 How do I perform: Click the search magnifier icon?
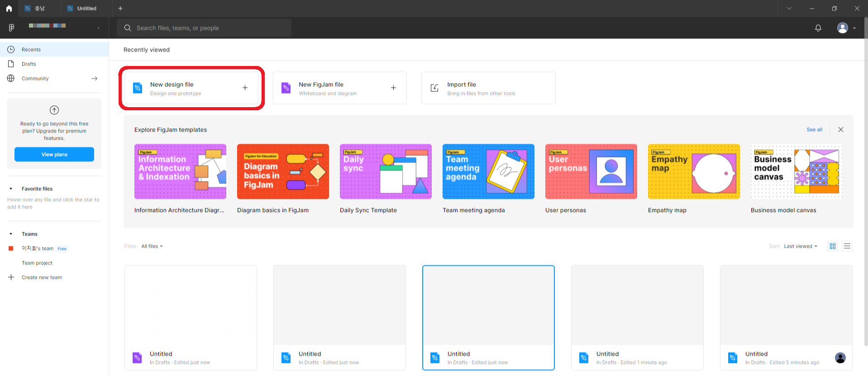pyautogui.click(x=128, y=28)
